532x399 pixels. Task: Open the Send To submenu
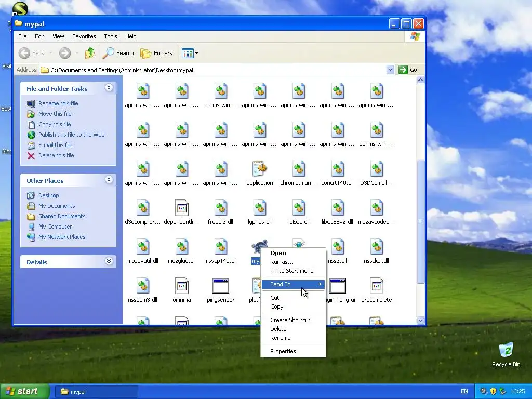point(293,284)
